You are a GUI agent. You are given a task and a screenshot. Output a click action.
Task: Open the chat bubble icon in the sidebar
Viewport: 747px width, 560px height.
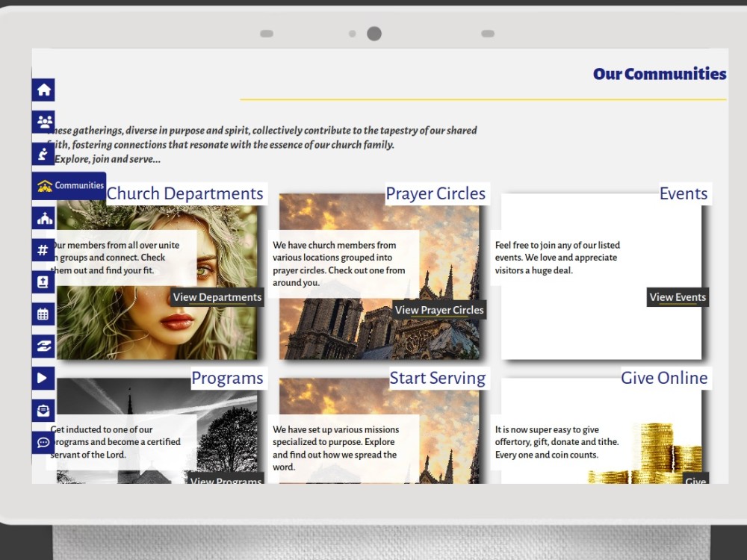(x=43, y=442)
